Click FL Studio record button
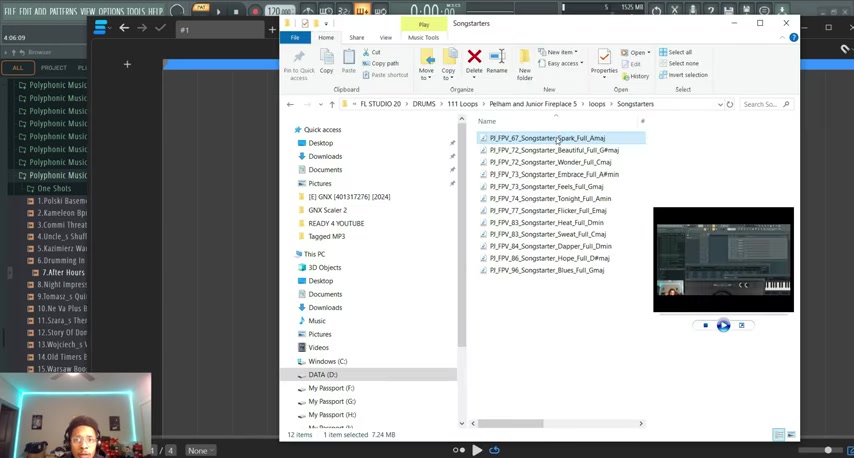 pos(255,11)
